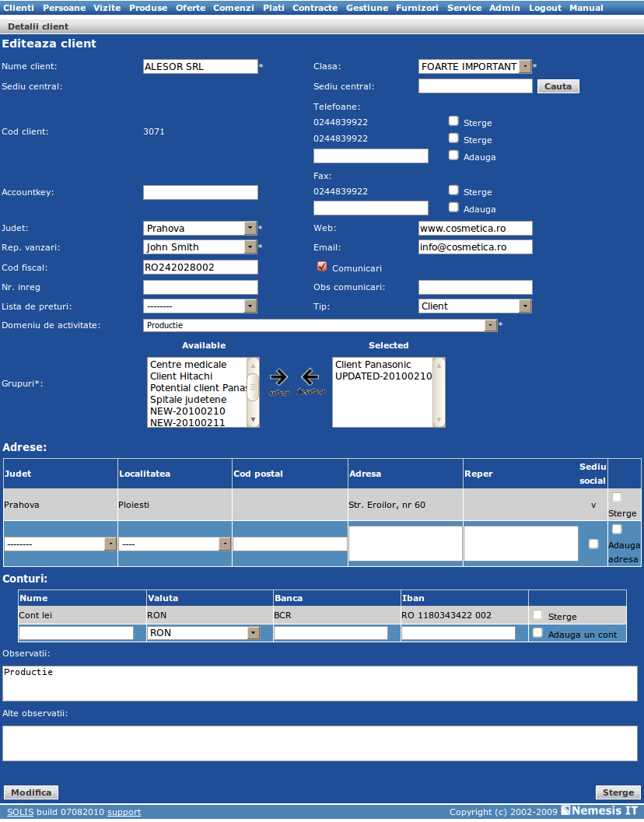Click Logout in the top menu
Screen dimensions: 644x822
click(x=545, y=8)
